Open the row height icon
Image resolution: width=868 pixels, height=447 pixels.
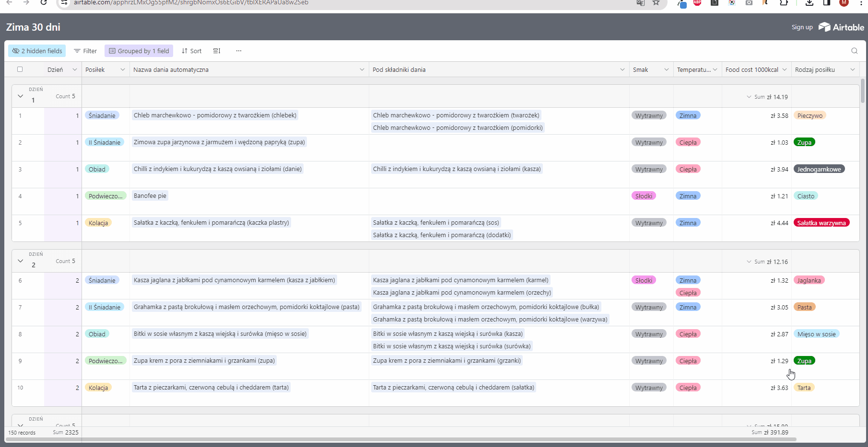coord(217,51)
